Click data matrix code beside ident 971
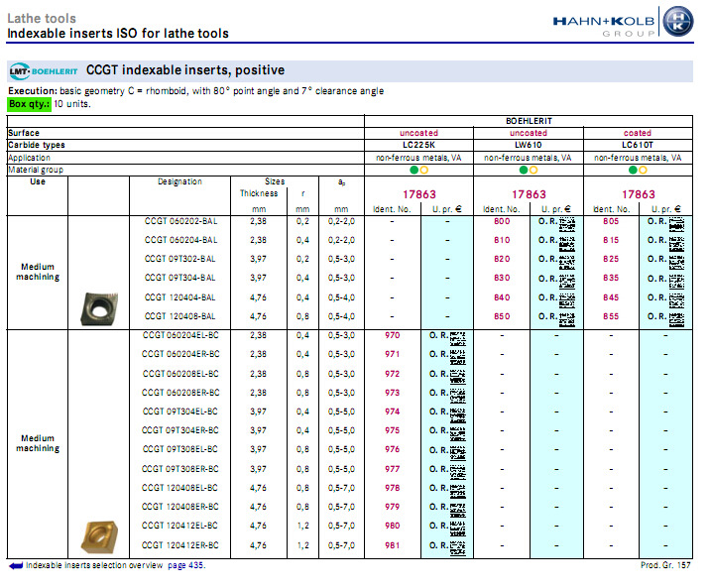 pos(458,357)
